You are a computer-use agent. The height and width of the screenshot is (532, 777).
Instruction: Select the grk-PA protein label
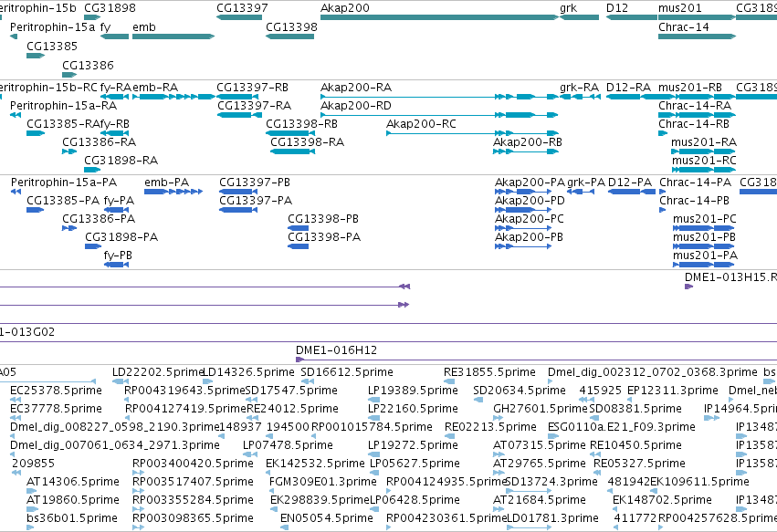pos(586,183)
